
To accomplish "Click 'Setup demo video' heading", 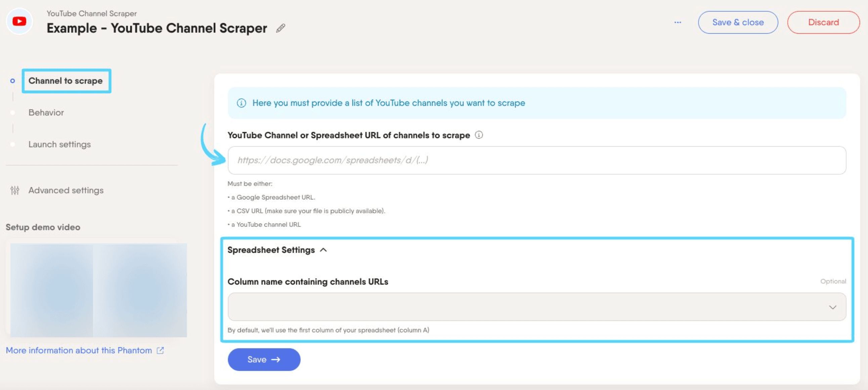I will point(43,227).
